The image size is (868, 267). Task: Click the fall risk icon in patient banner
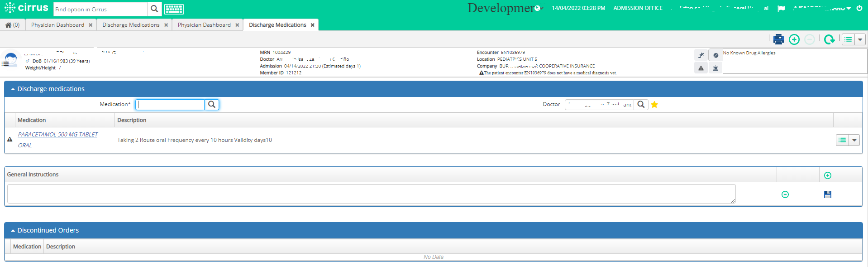701,55
